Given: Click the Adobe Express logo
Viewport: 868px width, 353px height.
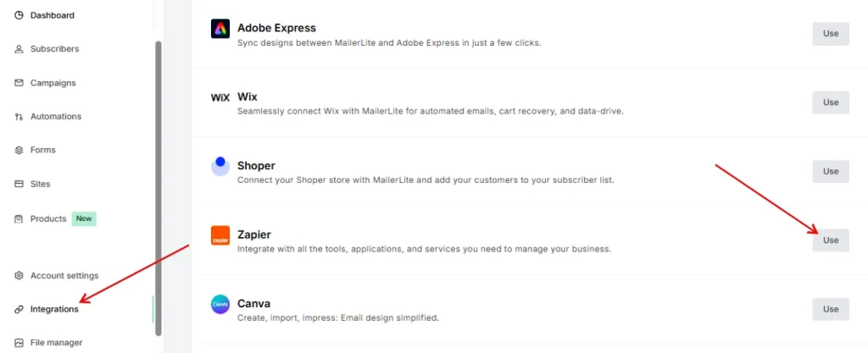Looking at the screenshot, I should pyautogui.click(x=220, y=29).
